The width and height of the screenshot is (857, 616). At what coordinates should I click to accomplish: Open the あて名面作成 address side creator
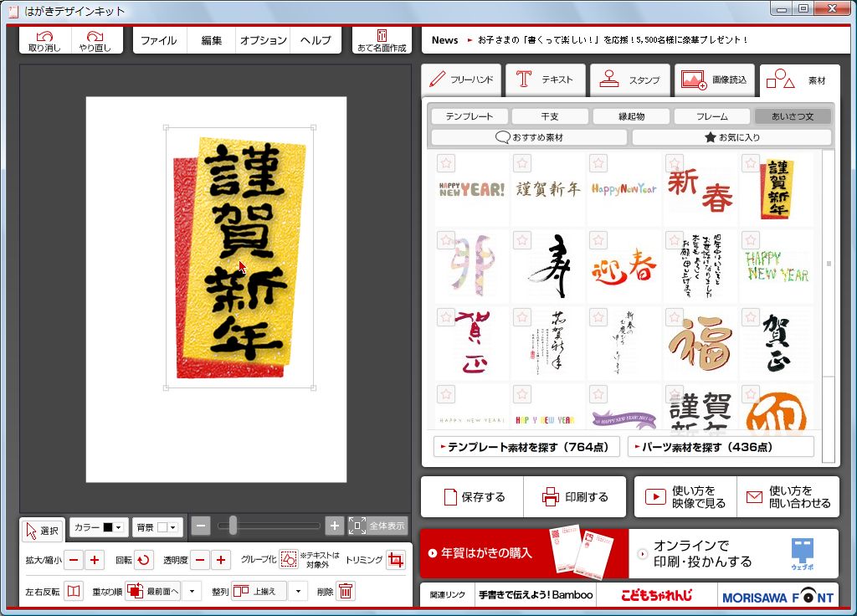coord(382,40)
